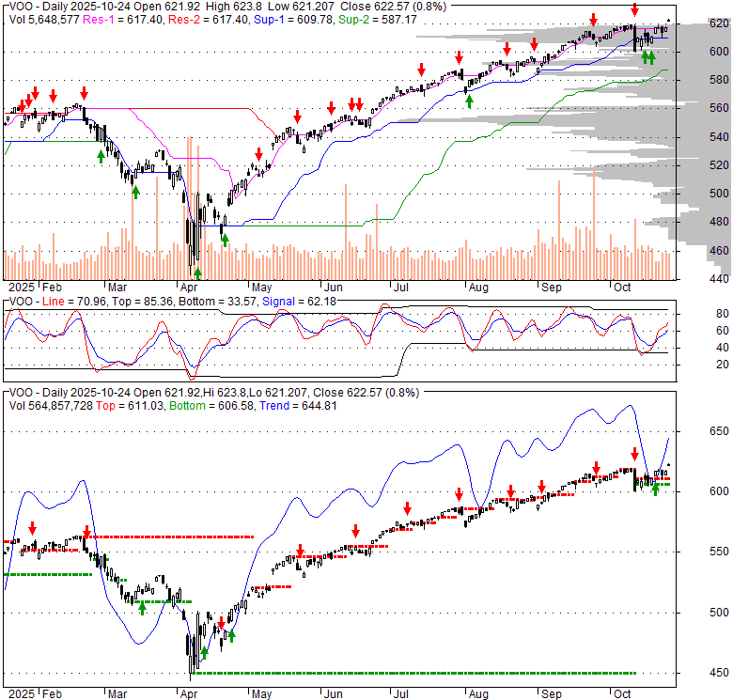Screen dimensions: 733x700
Task: Click the 80 level on oscillator axis
Action: [x=723, y=314]
